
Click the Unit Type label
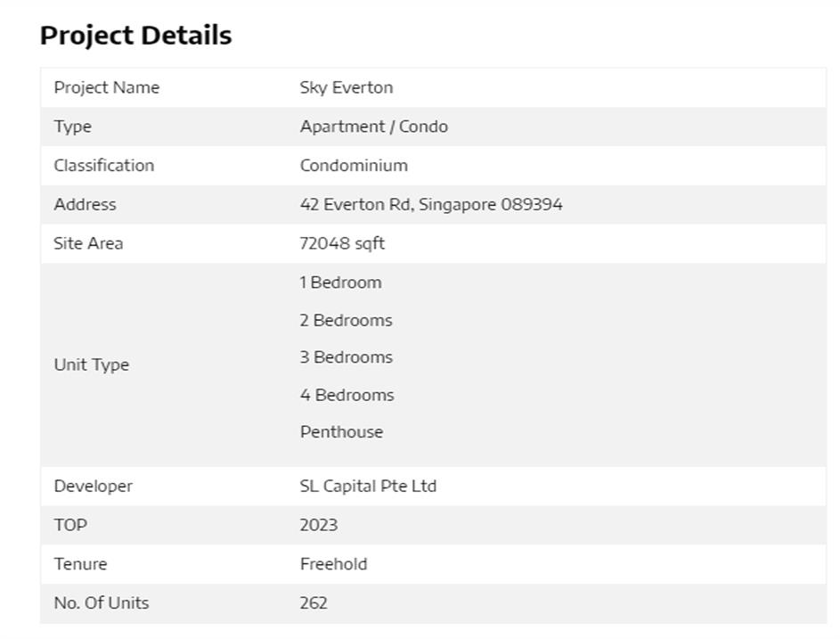91,365
